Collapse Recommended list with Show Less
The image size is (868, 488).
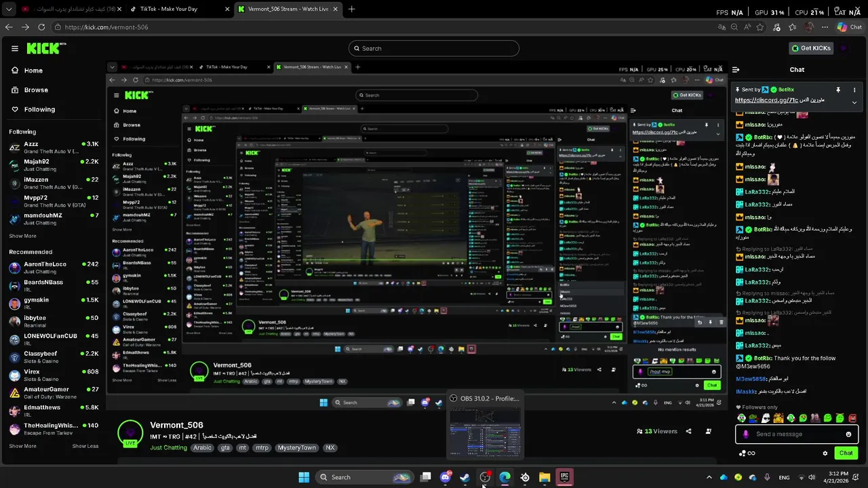point(85,446)
